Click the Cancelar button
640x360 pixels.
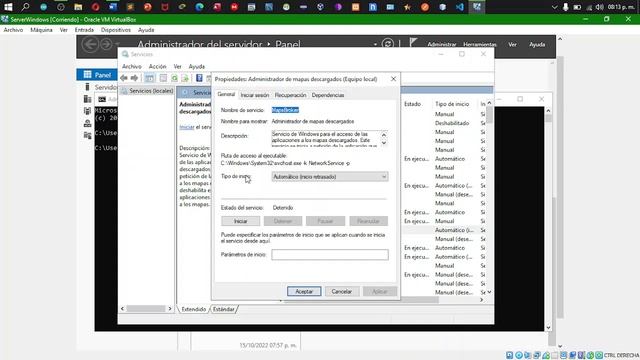click(342, 291)
